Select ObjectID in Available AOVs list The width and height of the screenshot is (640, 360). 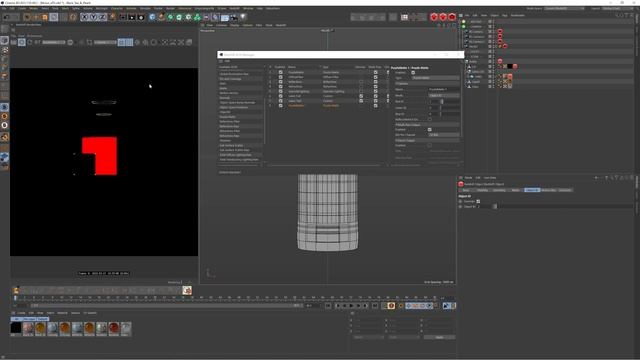(x=240, y=112)
